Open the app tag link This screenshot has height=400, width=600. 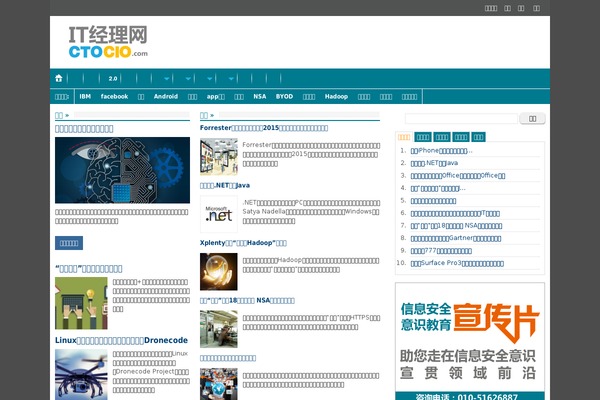pos(215,96)
